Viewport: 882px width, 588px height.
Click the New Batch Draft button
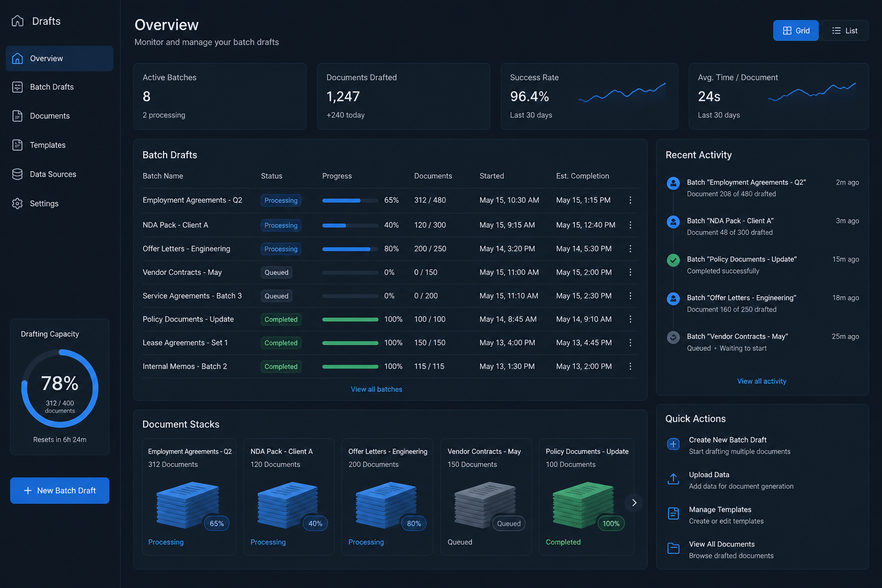click(x=60, y=490)
